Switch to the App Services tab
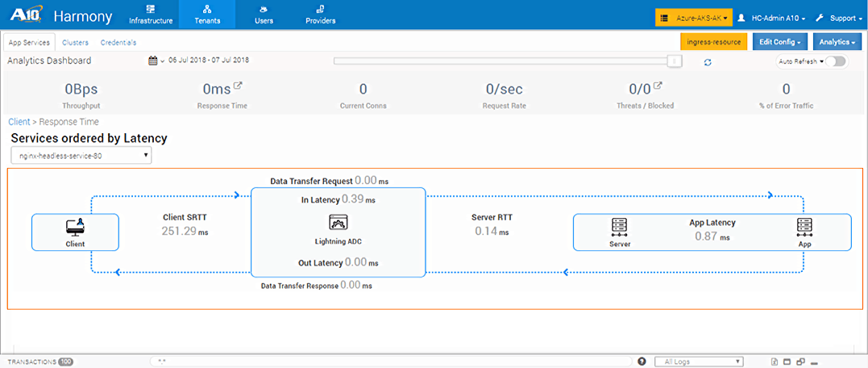The width and height of the screenshot is (868, 368). click(x=29, y=42)
